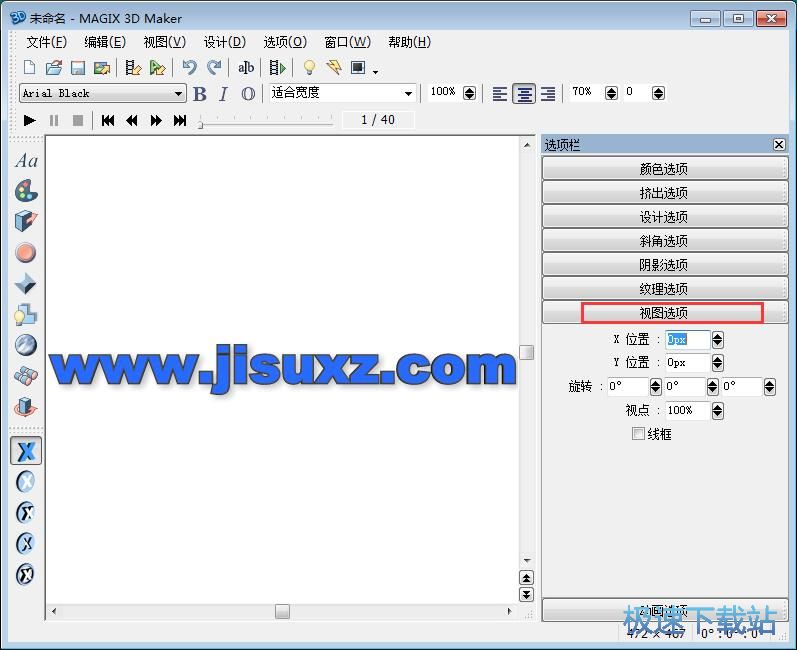Toggle Bold formatting

[x=200, y=94]
